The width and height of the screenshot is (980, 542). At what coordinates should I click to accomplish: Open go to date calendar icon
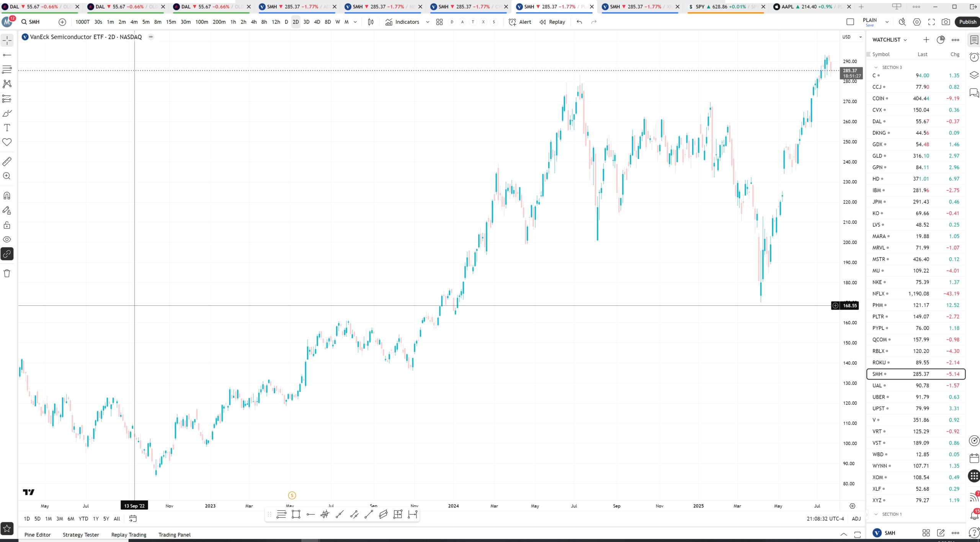tap(133, 519)
